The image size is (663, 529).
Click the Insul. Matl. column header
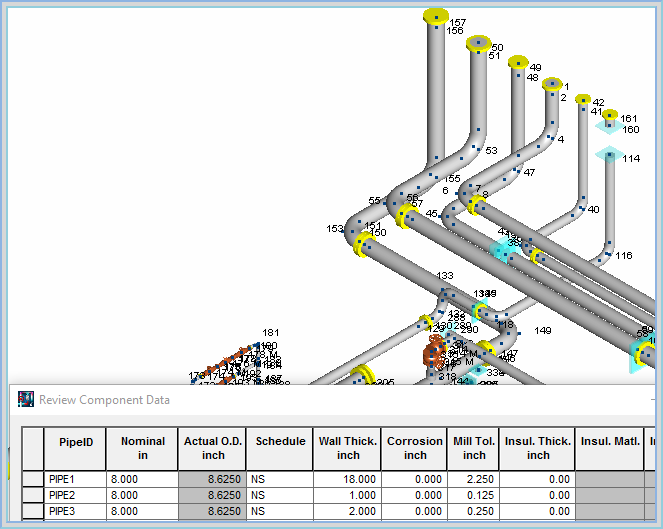(610, 449)
